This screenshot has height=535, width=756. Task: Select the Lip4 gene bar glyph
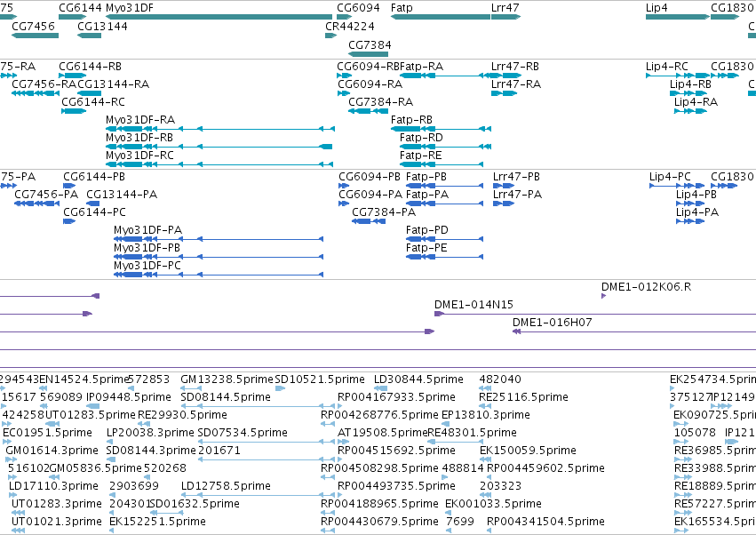click(678, 18)
